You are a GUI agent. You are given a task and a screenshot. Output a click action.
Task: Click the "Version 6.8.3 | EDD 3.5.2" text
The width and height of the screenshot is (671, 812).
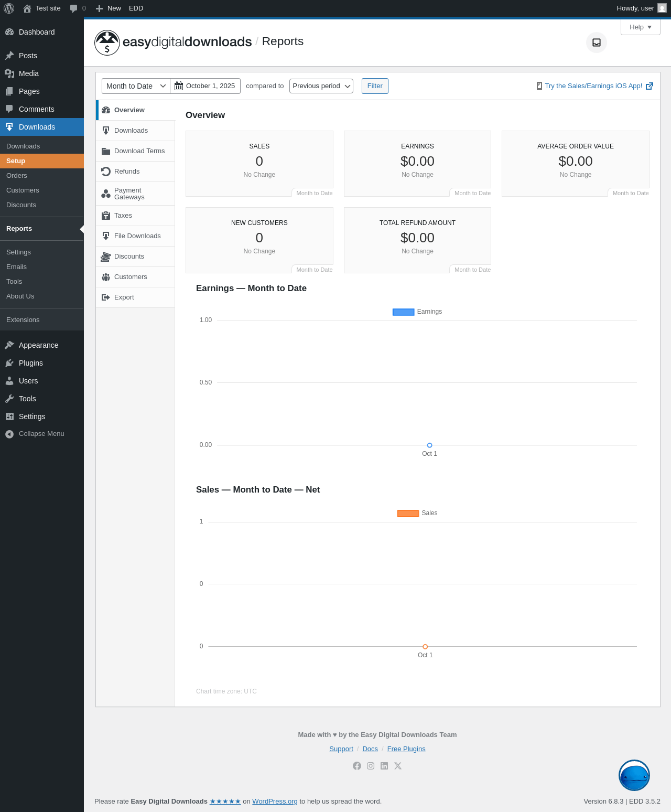point(622,802)
